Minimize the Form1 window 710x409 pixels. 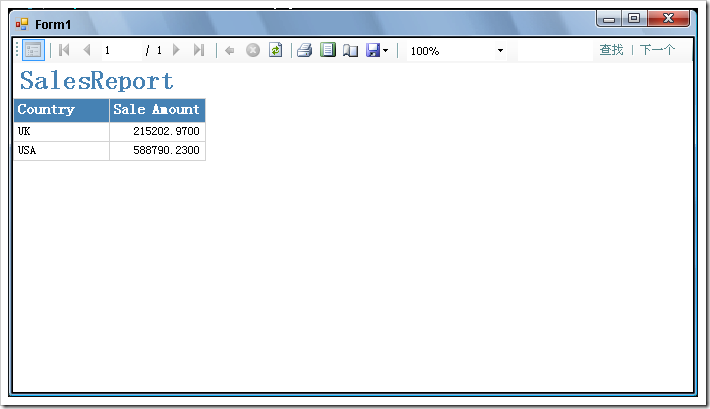point(609,19)
